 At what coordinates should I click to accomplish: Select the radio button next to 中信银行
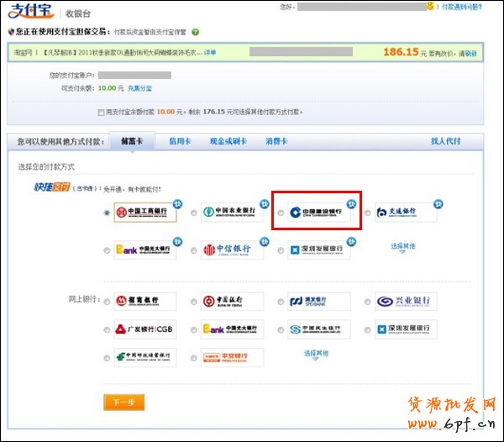tap(194, 250)
